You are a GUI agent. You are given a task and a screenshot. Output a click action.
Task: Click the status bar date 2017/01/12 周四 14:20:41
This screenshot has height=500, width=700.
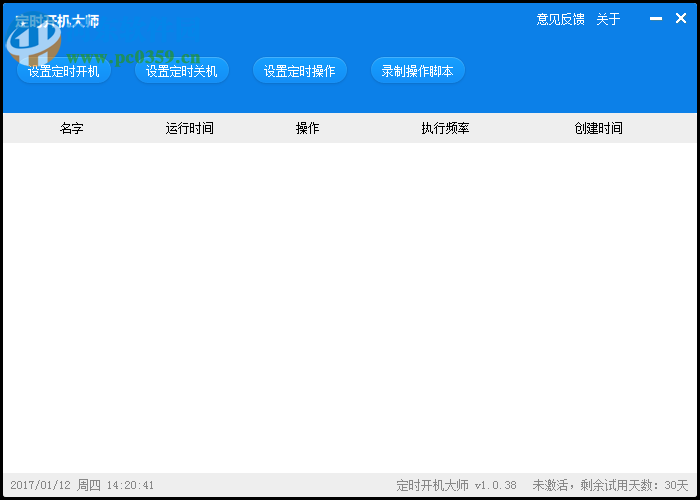pos(82,485)
